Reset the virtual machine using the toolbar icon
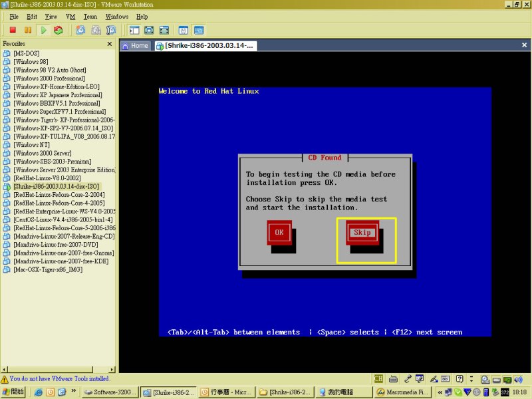532x399 pixels. point(59,30)
